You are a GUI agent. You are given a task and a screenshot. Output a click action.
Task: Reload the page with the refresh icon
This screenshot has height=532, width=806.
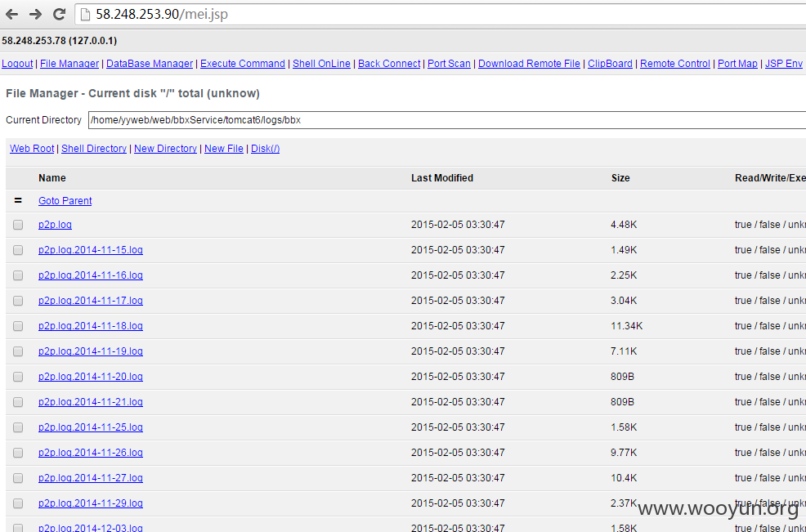[x=59, y=15]
